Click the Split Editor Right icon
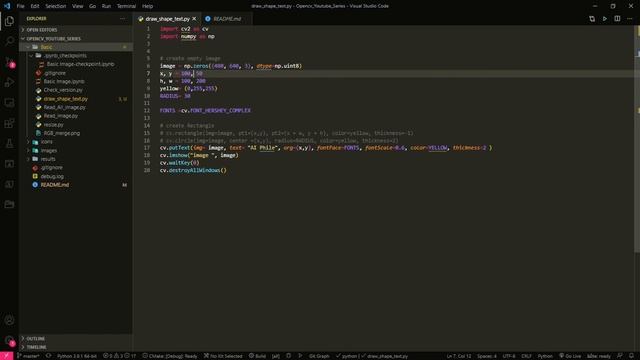The image size is (640, 360). coord(617,19)
